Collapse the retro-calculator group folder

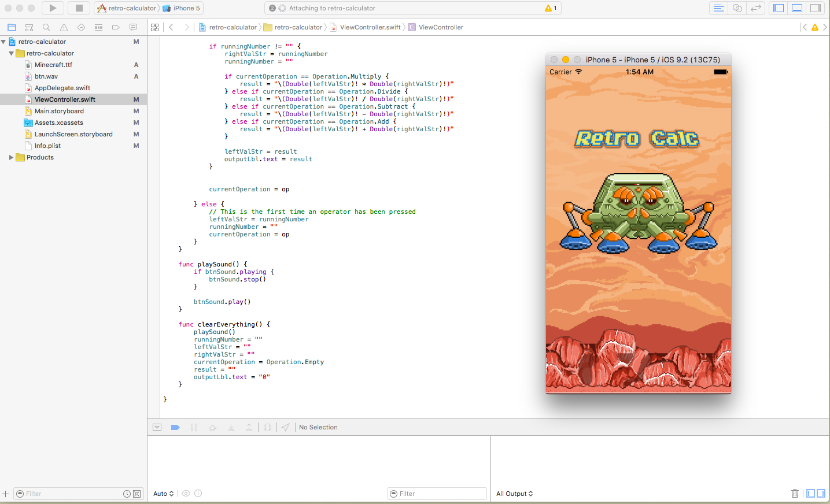pos(11,53)
